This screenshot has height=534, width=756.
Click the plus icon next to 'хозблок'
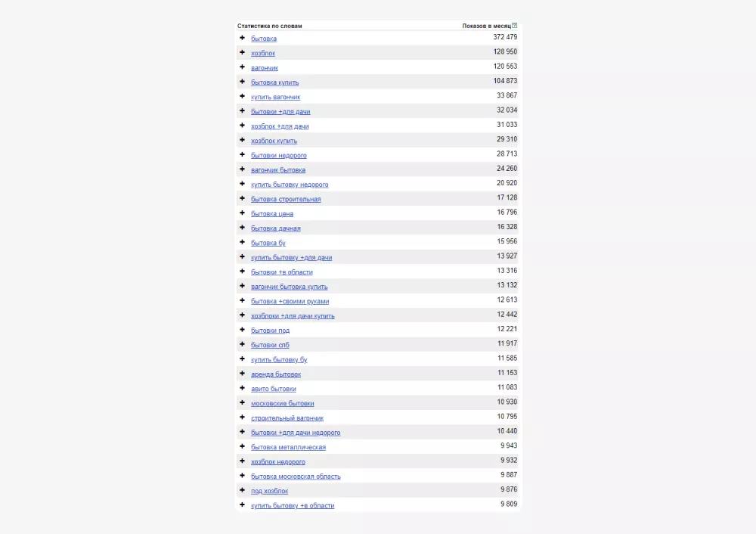point(243,52)
